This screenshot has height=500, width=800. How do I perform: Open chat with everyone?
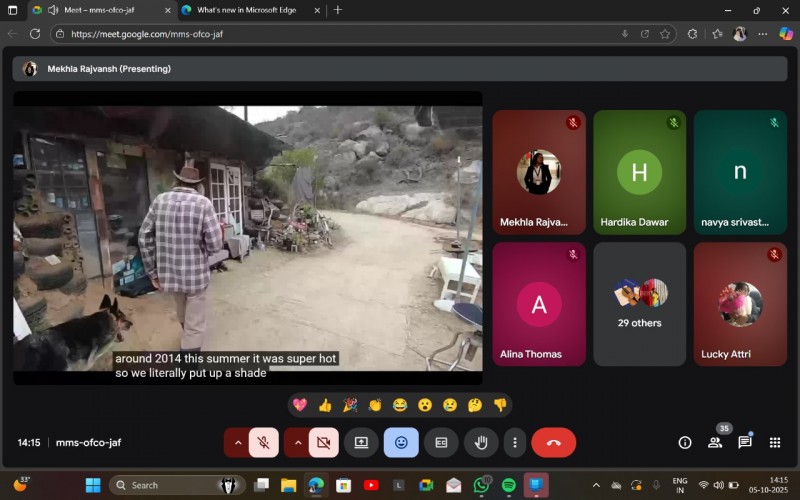point(745,442)
